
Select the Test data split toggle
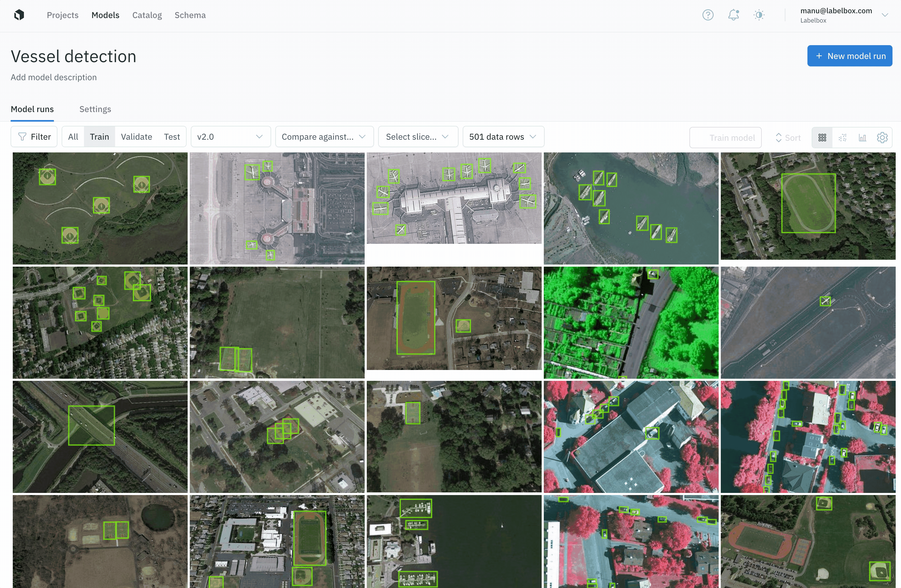(171, 137)
